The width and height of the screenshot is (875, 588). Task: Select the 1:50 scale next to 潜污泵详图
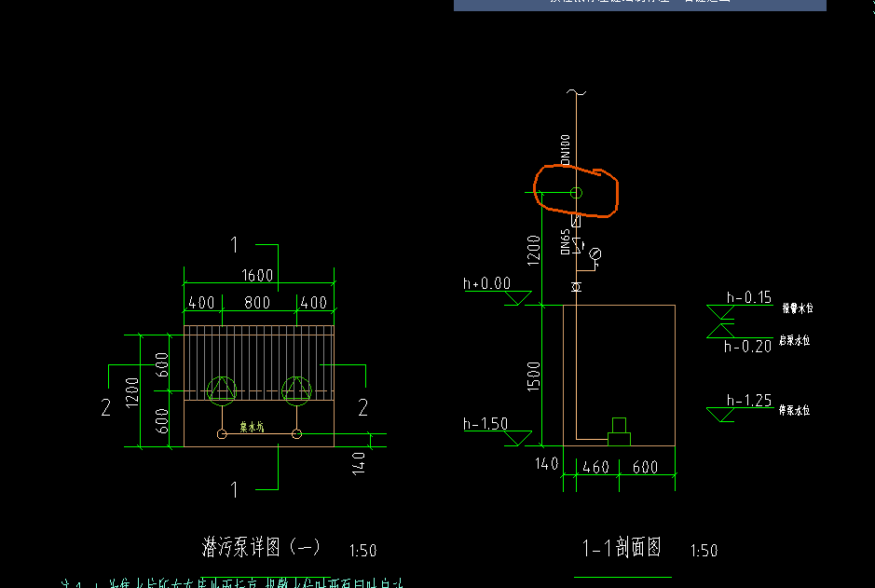[362, 551]
